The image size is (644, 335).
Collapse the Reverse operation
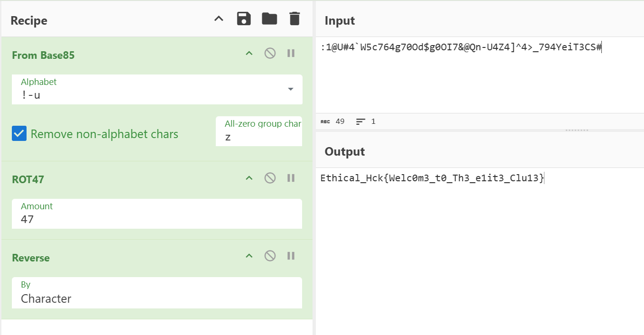(249, 256)
